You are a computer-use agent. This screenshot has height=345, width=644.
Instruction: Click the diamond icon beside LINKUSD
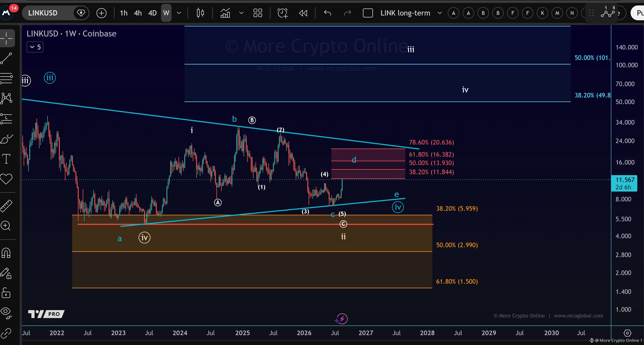[x=81, y=13]
